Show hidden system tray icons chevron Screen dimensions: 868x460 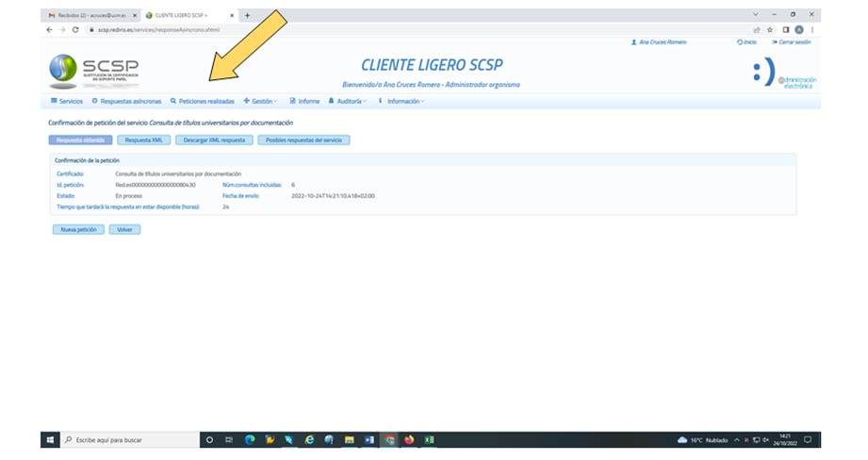(737, 440)
